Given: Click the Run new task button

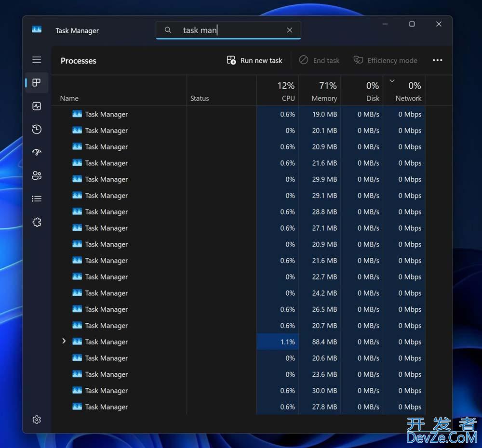Looking at the screenshot, I should point(254,60).
